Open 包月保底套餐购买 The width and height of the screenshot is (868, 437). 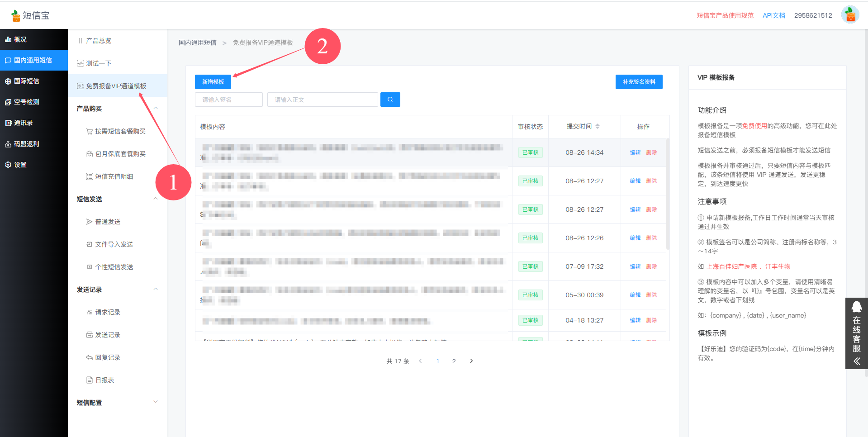[x=118, y=154]
